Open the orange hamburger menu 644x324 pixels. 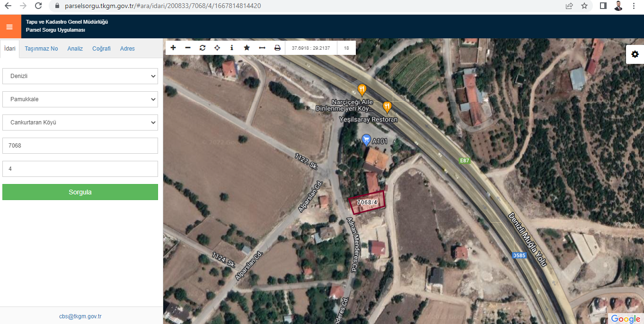9,26
